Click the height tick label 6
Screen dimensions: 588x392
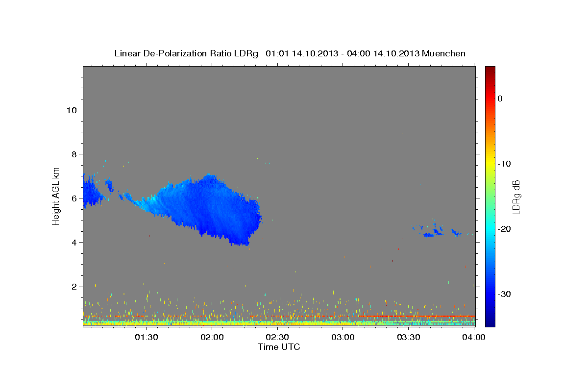coord(73,198)
